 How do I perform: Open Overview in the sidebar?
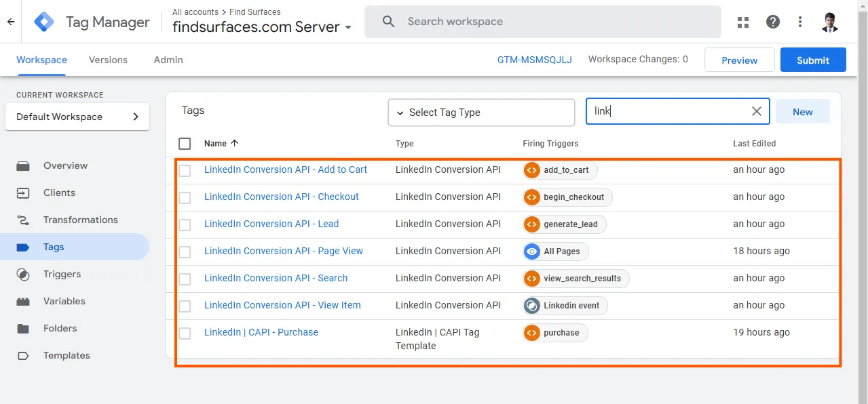click(x=65, y=165)
